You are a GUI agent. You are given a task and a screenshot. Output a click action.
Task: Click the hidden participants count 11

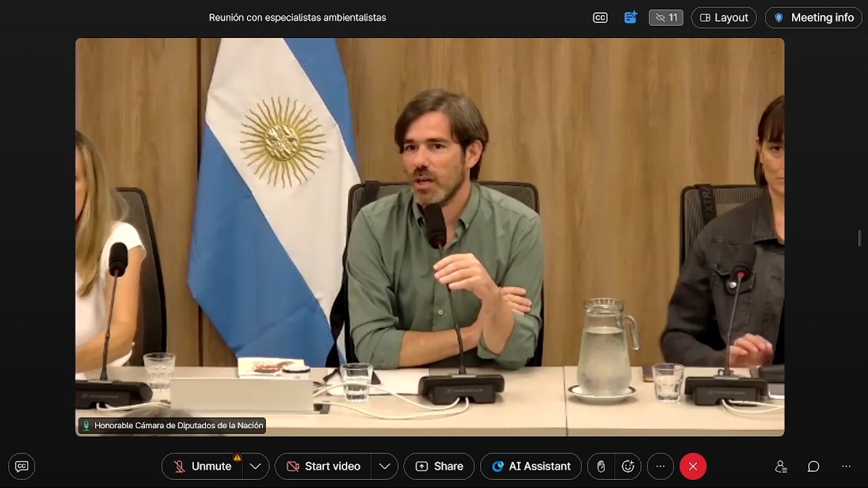tap(666, 18)
